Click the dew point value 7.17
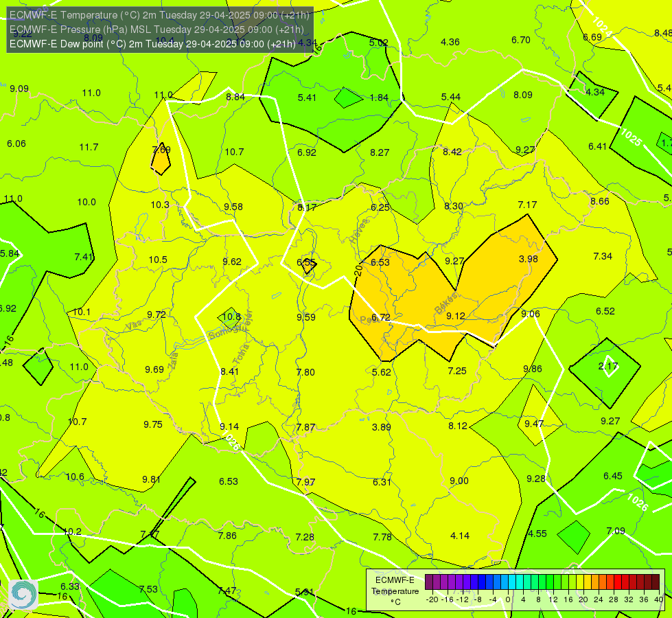This screenshot has height=618, width=672. (x=527, y=205)
